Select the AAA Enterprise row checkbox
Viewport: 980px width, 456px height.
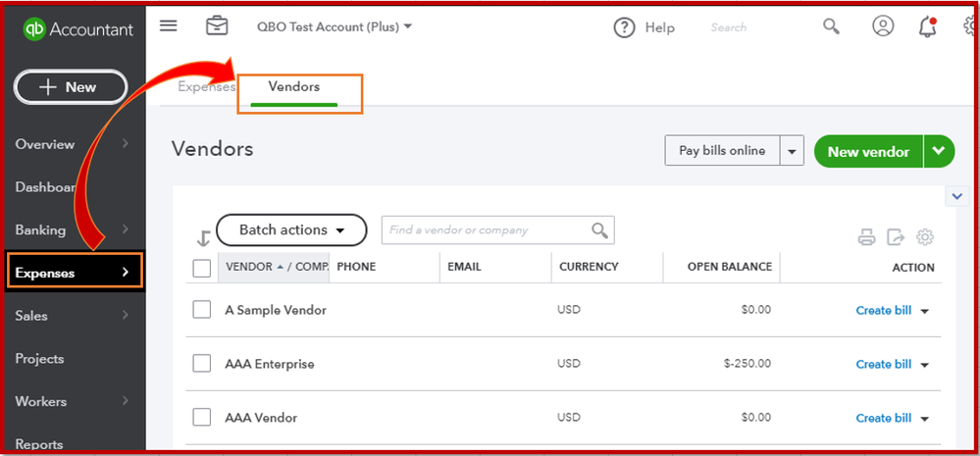tap(202, 364)
